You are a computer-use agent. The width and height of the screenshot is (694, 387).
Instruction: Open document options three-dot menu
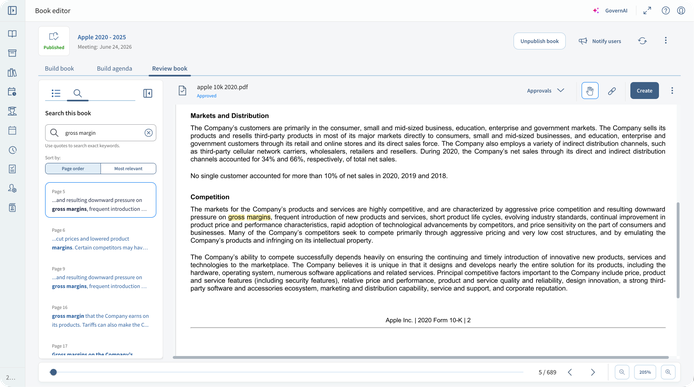pyautogui.click(x=672, y=91)
